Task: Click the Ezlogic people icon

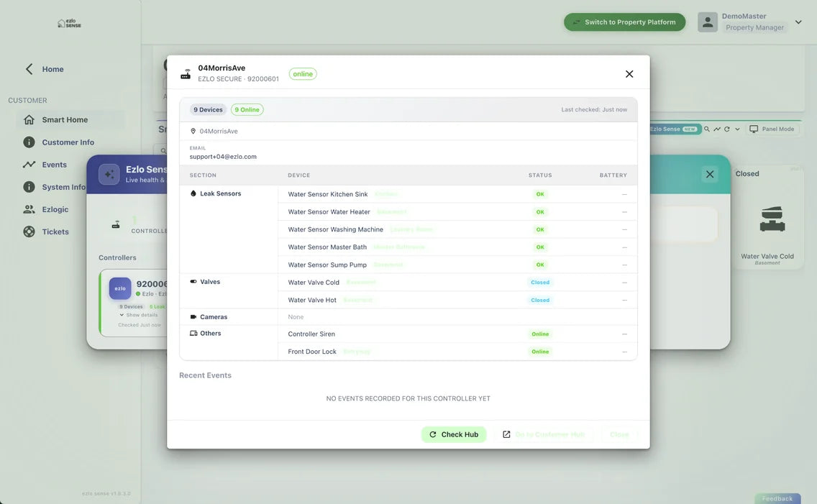Action: pos(29,209)
